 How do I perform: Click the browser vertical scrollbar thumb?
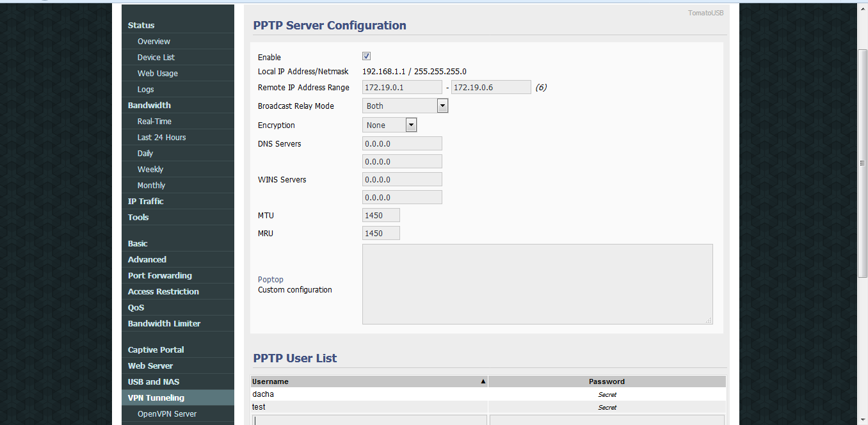tap(862, 163)
